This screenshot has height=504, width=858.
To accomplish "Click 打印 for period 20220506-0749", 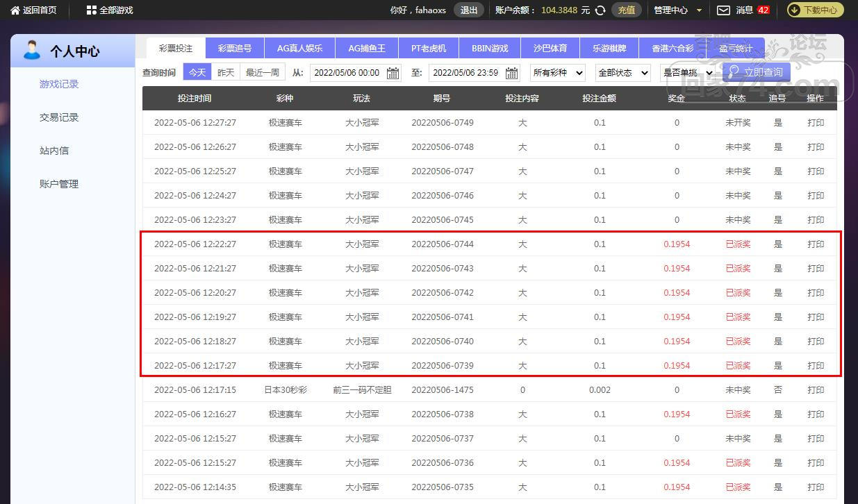I will tap(816, 123).
